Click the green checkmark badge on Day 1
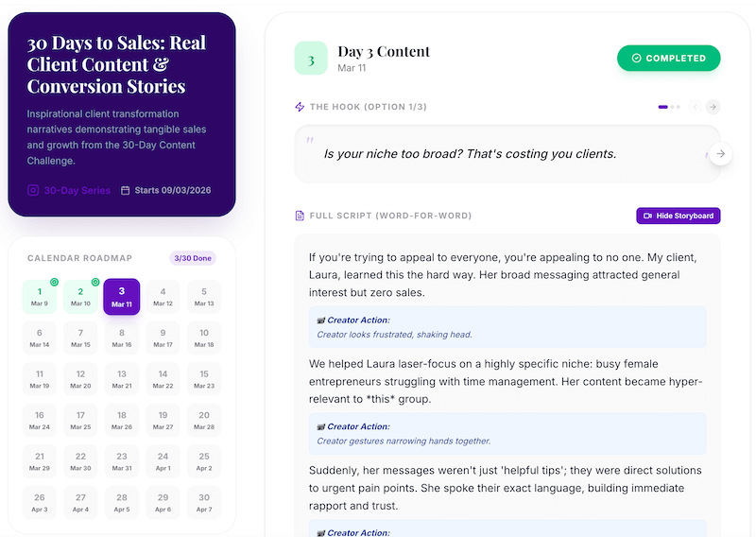Image resolution: width=756 pixels, height=537 pixels. point(54,282)
